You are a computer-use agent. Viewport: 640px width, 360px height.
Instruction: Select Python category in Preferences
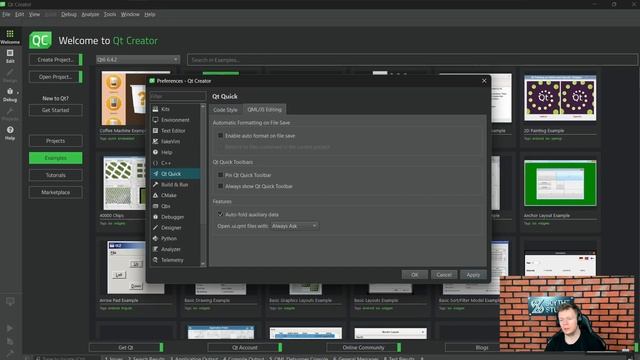pyautogui.click(x=175, y=238)
